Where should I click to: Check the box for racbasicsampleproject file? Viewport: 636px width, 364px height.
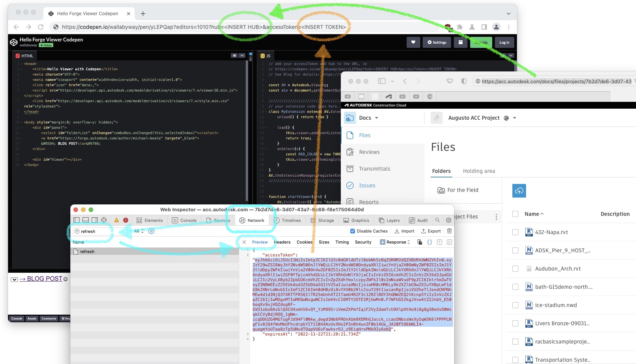(x=515, y=342)
